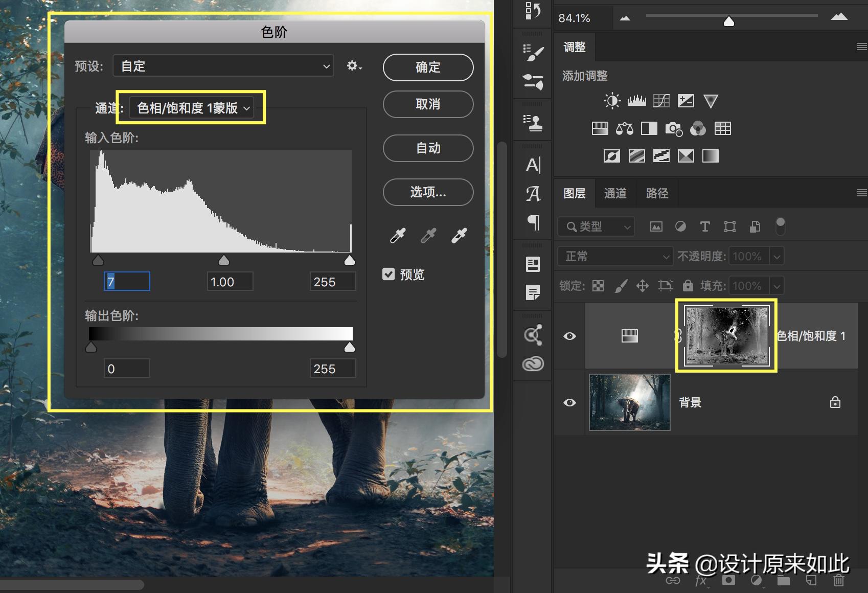Viewport: 868px width, 593px height.
Task: Add an Invert adjustment layer
Action: [611, 156]
